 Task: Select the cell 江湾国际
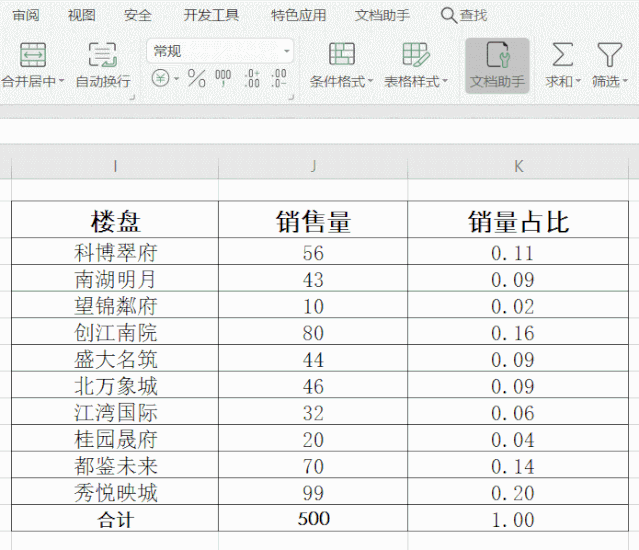[x=115, y=412]
